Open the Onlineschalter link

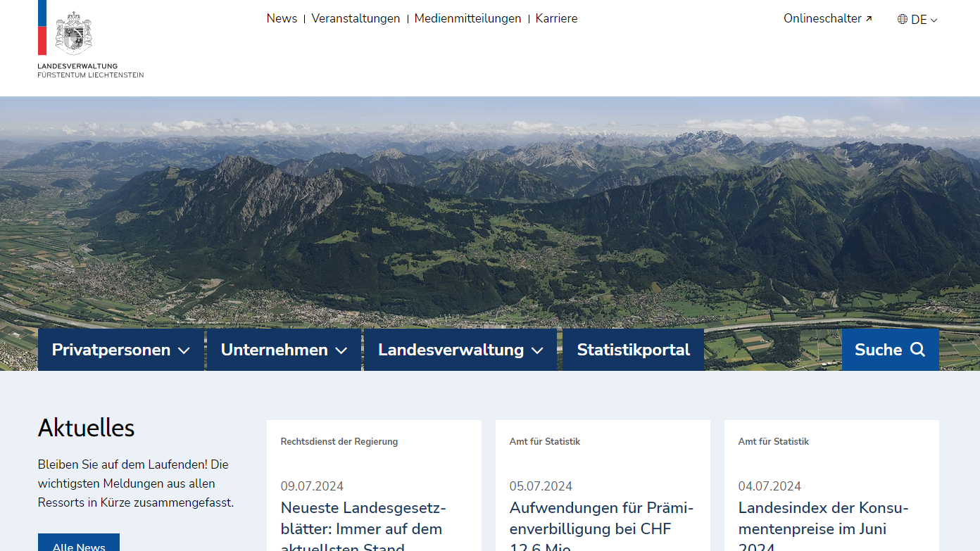pos(822,18)
